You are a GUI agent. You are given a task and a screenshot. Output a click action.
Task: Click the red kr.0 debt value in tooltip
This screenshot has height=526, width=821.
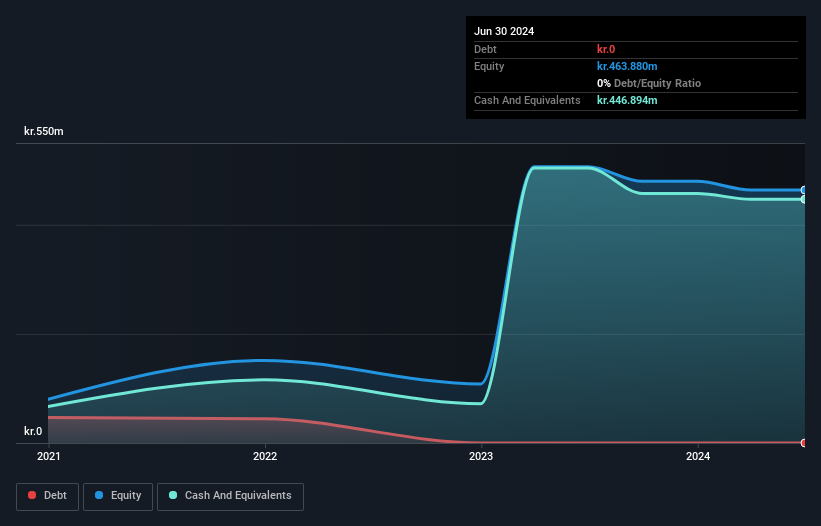point(606,49)
